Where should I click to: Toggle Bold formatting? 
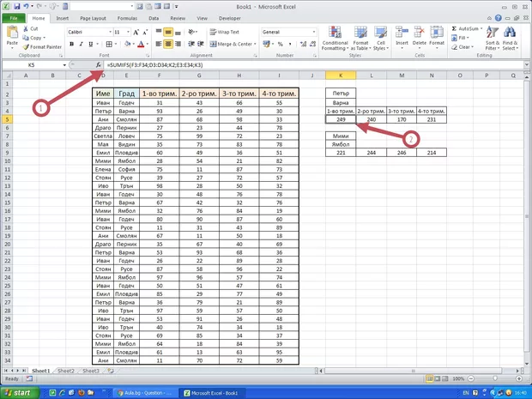[x=71, y=44]
